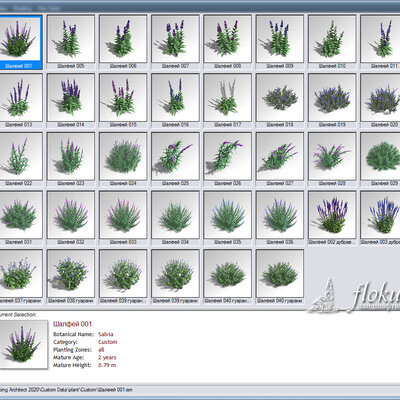
Task: Pick the Шалфей 026 plant thumbnail
Action: [x=228, y=156]
